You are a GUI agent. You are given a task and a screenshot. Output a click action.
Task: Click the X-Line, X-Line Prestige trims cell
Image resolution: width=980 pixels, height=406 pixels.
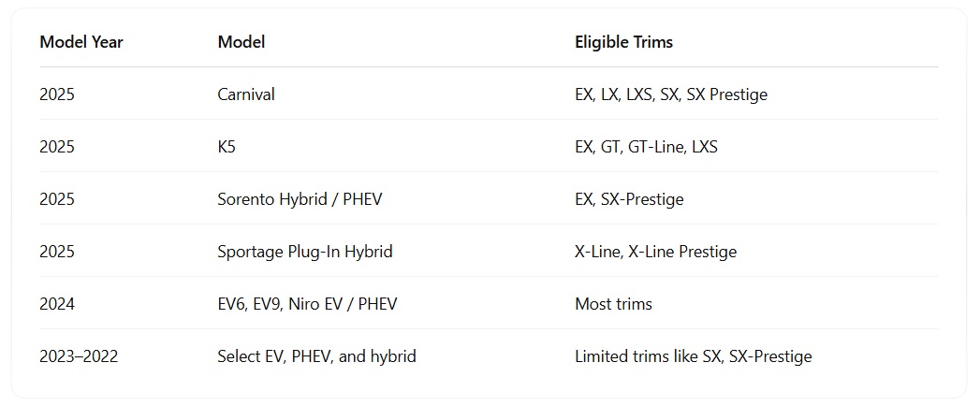[x=655, y=252]
